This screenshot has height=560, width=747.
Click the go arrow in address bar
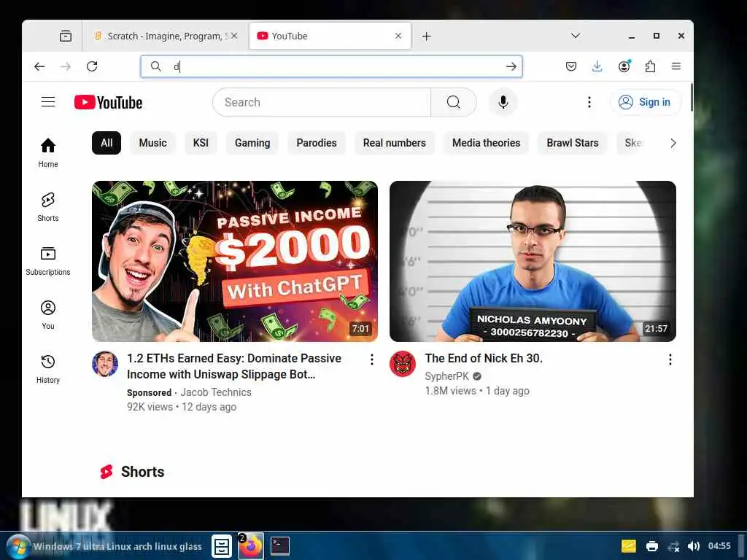point(511,66)
